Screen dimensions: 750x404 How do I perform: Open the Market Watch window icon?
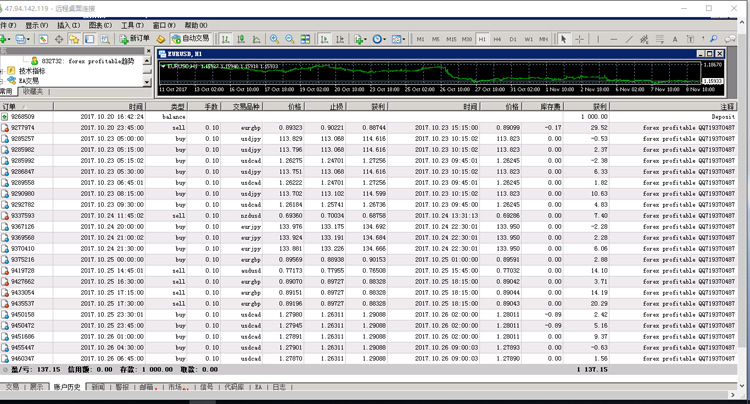[43, 39]
